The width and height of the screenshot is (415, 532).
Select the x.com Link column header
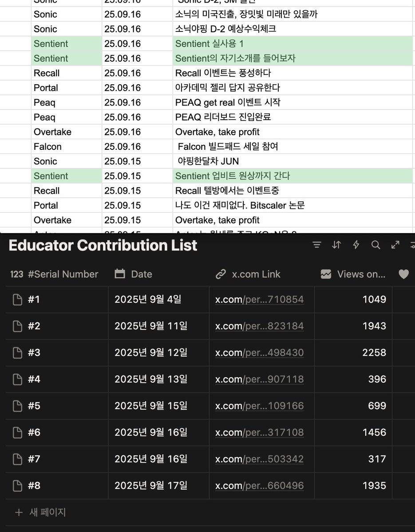coord(262,274)
